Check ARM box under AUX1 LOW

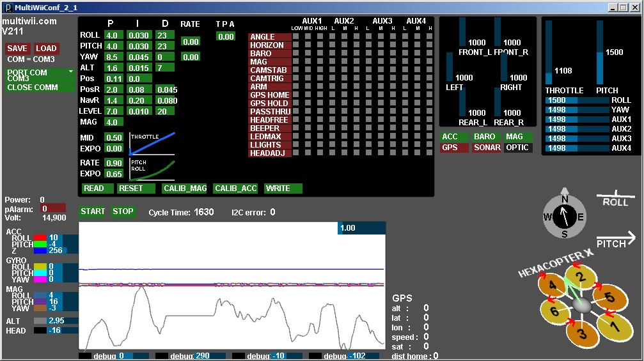pos(297,86)
